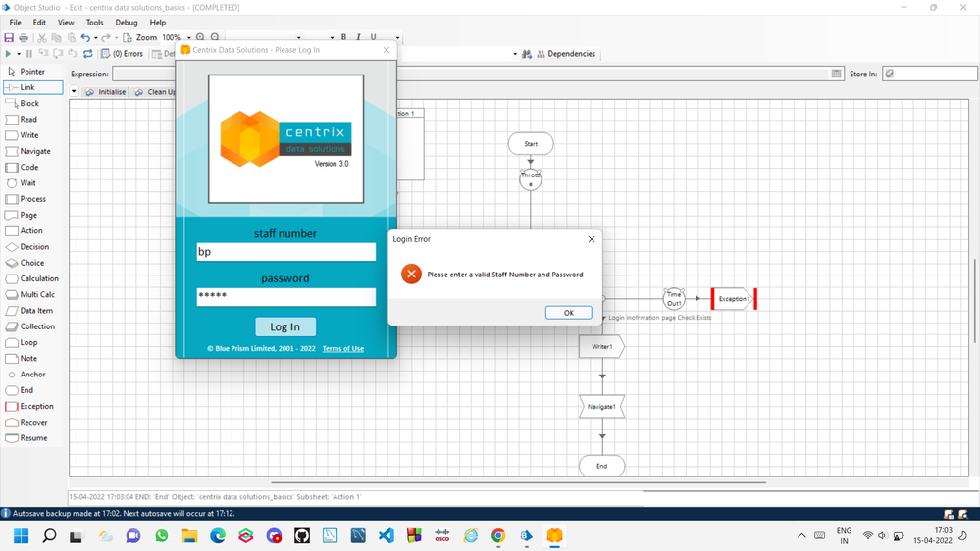Select the Pointer tool
The height and width of the screenshot is (551, 980).
(x=33, y=72)
